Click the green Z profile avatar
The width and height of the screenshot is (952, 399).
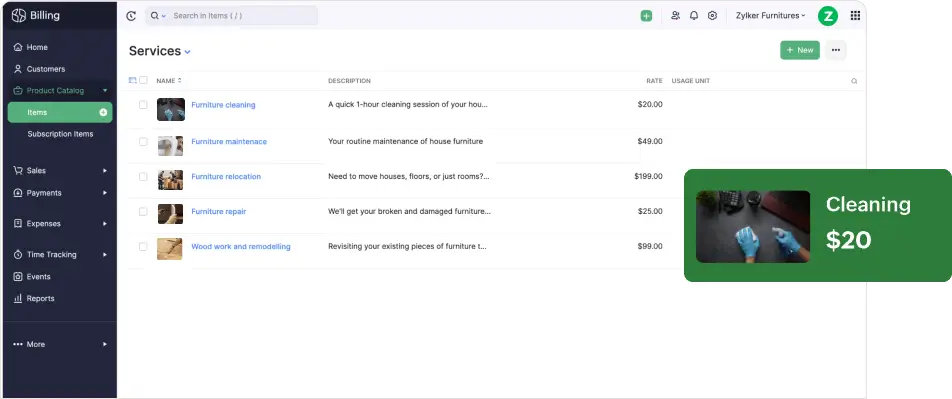828,16
